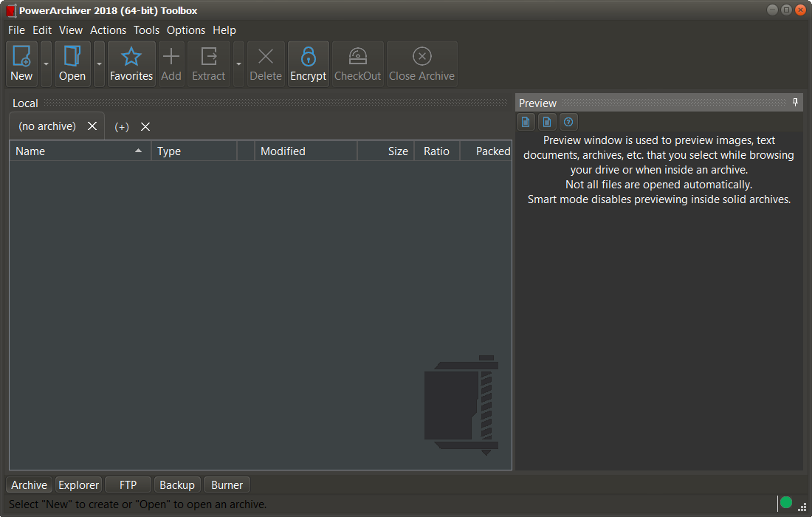Viewport: 812px width, 517px height.
Task: Switch to the Explorer bottom tab
Action: pyautogui.click(x=79, y=485)
